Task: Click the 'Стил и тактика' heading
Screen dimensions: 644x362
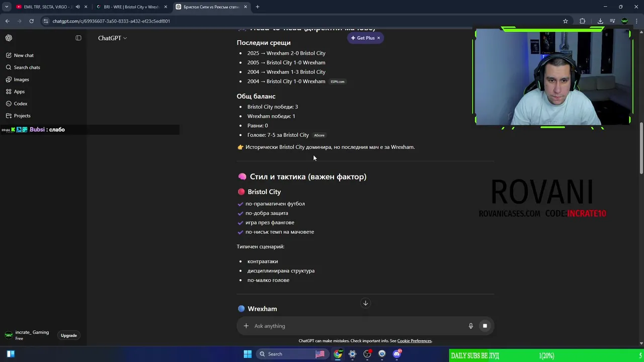Action: pyautogui.click(x=308, y=176)
